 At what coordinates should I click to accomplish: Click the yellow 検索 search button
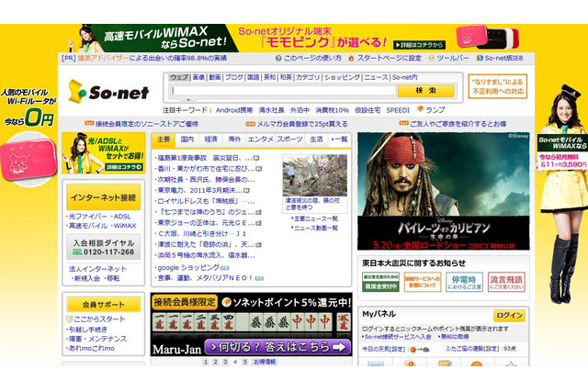tap(425, 91)
